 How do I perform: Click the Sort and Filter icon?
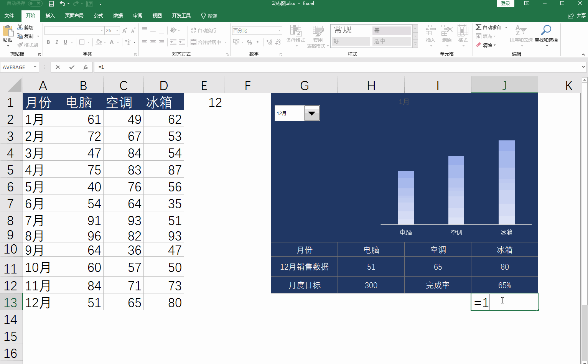[x=520, y=30]
